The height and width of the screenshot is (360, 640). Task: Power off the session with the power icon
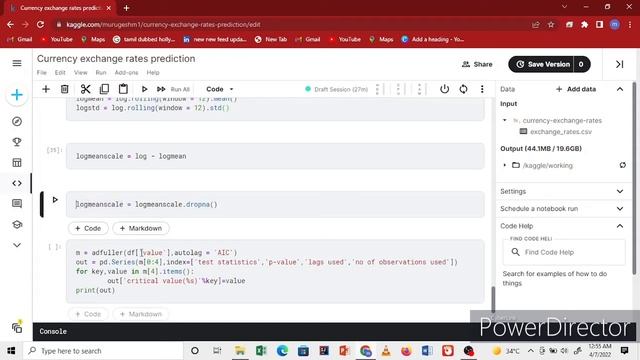[x=444, y=89]
